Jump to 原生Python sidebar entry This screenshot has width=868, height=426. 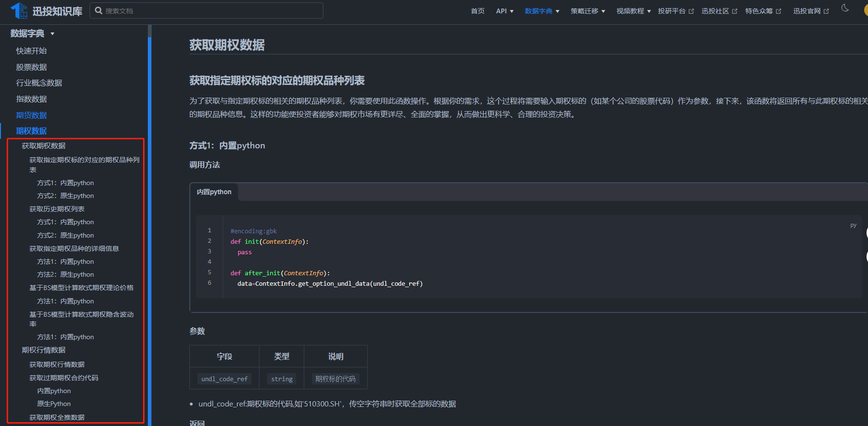click(x=54, y=404)
